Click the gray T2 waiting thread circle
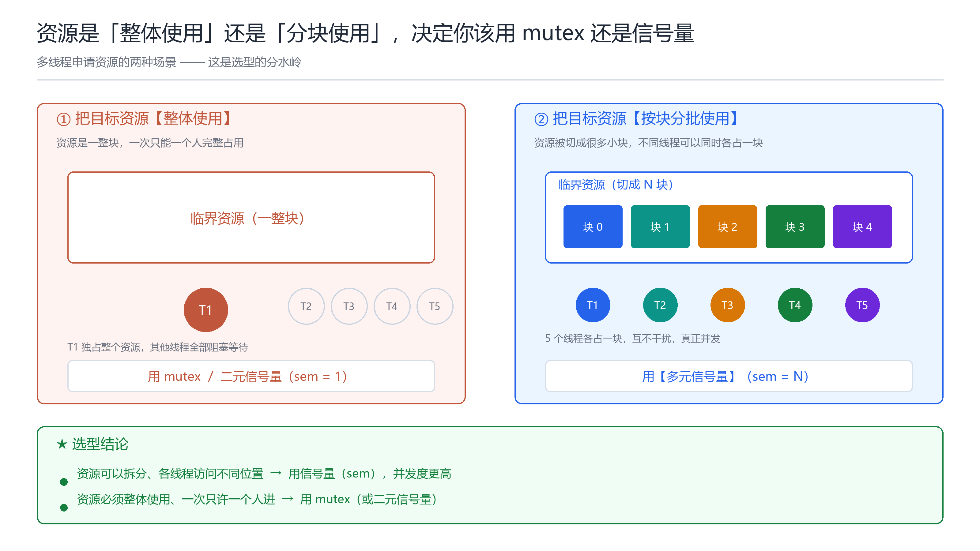The width and height of the screenshot is (980, 551). 306,306
